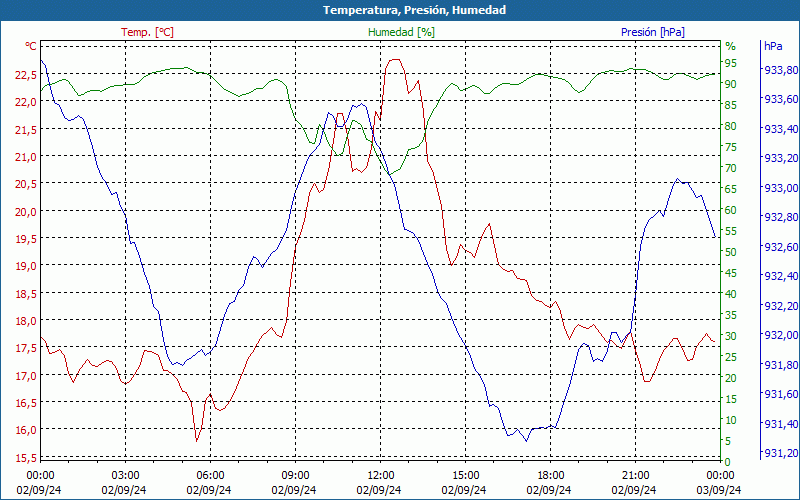Click the 933,80 pressure axis value
800x500 pixels.
coord(781,70)
